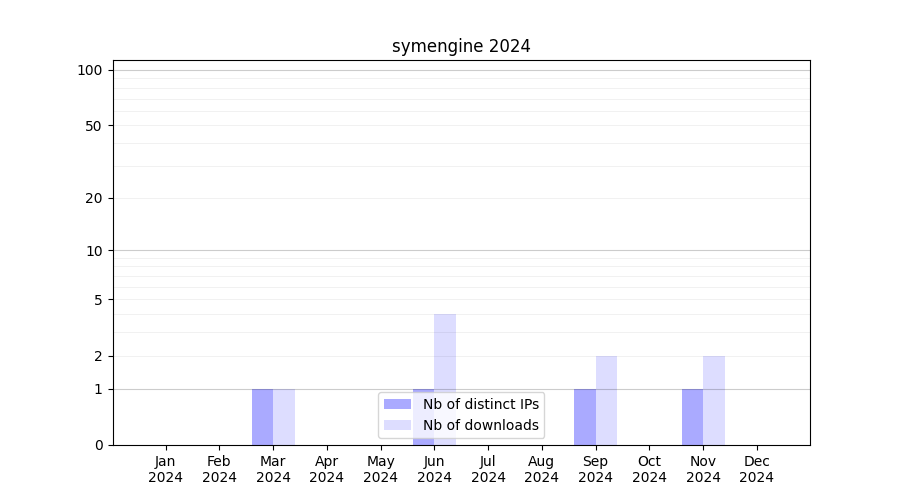900x500 pixels.
Task: Select the "Nb of downloads" legend text
Action: 480,425
